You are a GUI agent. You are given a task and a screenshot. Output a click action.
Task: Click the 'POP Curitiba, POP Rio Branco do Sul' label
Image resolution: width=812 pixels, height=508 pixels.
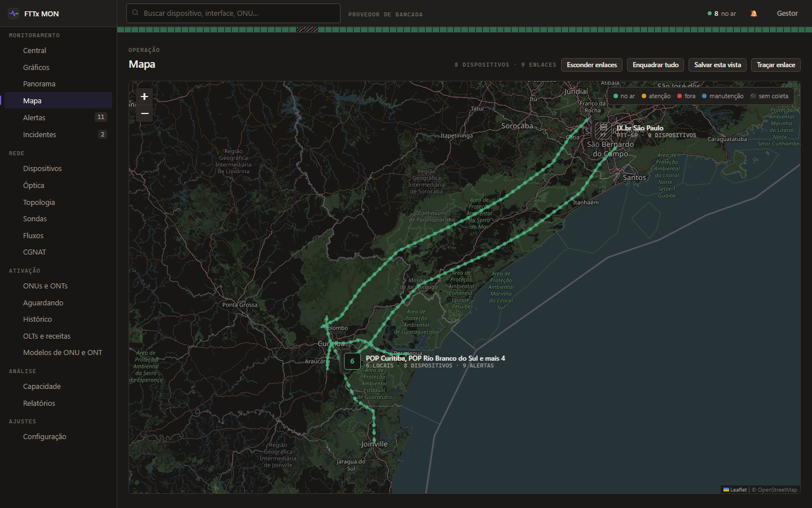[435, 358]
